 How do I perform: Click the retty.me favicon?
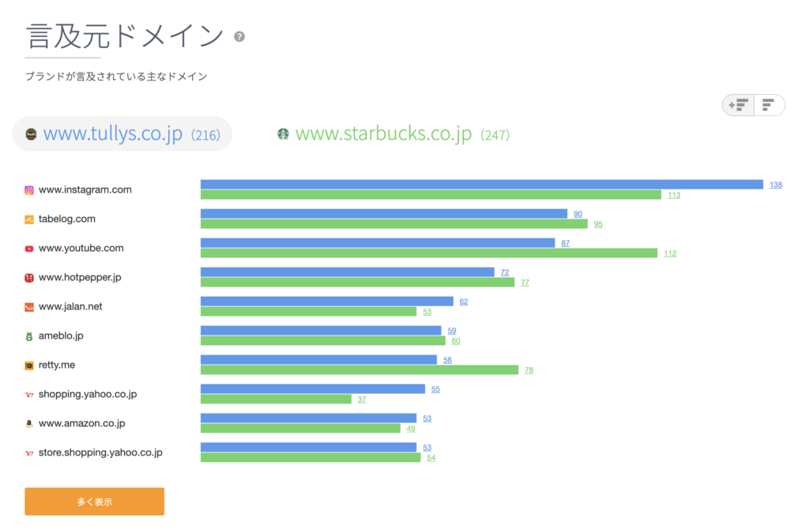31,365
